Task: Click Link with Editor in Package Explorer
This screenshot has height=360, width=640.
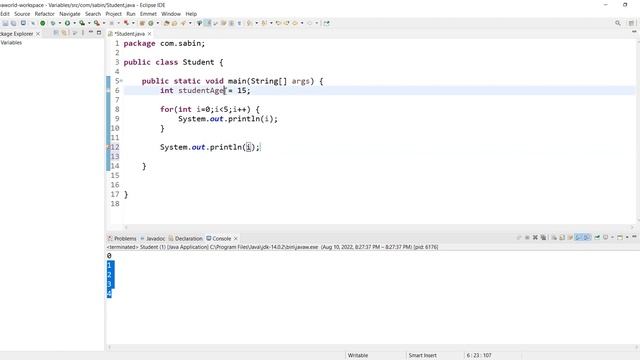Action: point(64,33)
